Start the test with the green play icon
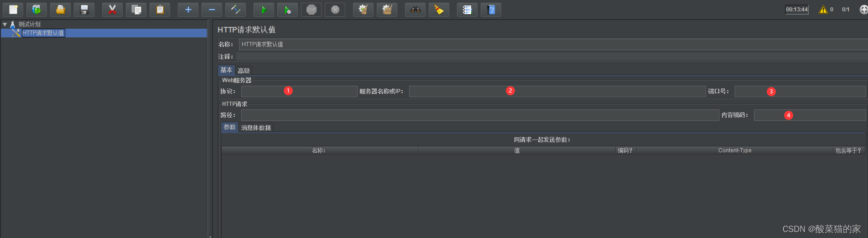Viewport: 868px width, 238px height. click(264, 10)
